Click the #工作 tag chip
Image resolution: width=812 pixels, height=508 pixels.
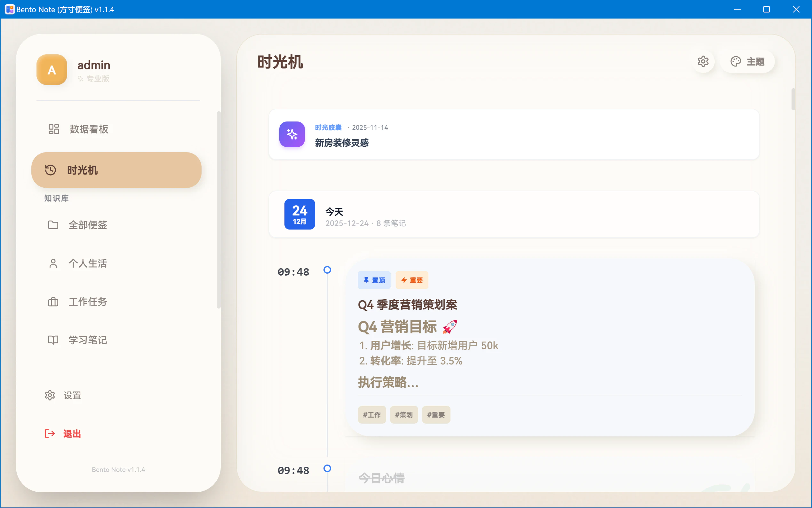(371, 415)
